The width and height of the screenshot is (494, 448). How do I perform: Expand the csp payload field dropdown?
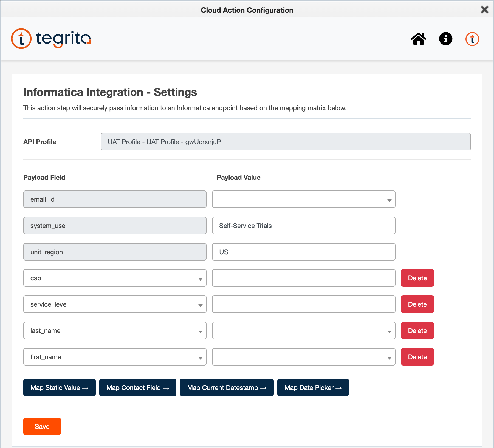115,278
